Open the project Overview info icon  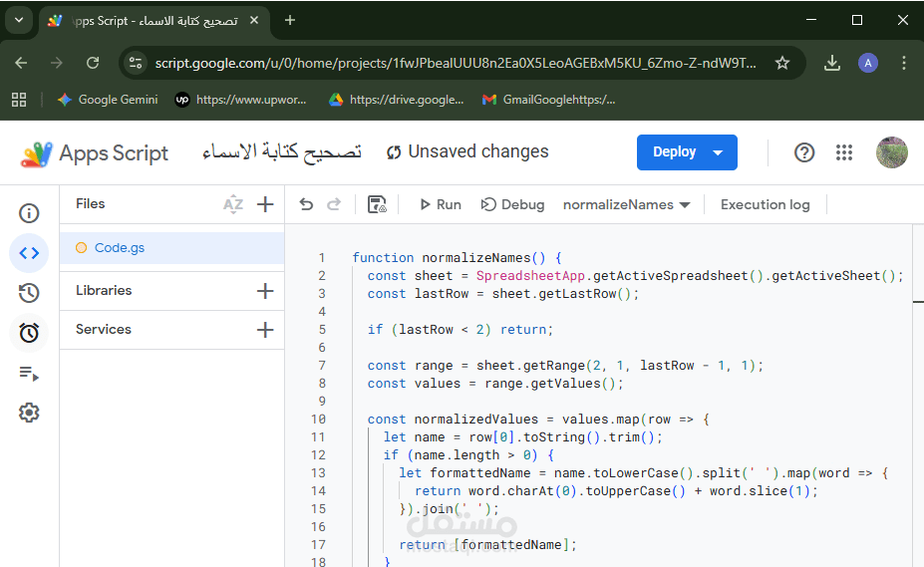[29, 213]
